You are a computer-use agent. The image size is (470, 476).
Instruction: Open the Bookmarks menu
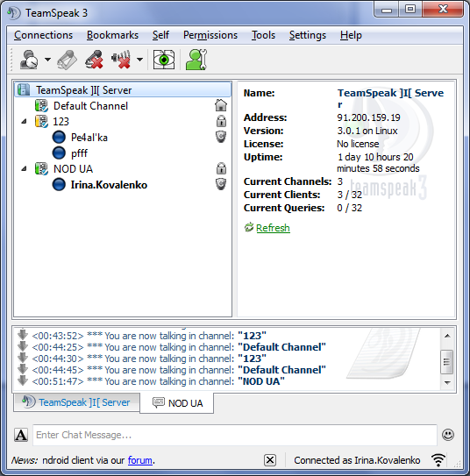click(112, 35)
